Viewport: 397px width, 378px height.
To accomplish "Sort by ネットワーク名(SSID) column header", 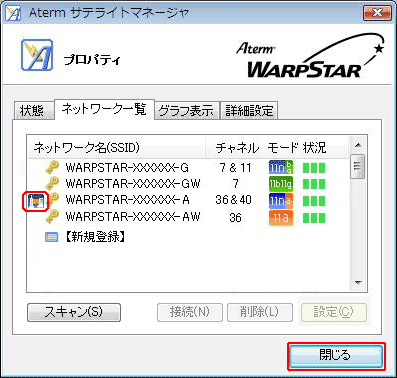I will tap(116, 147).
